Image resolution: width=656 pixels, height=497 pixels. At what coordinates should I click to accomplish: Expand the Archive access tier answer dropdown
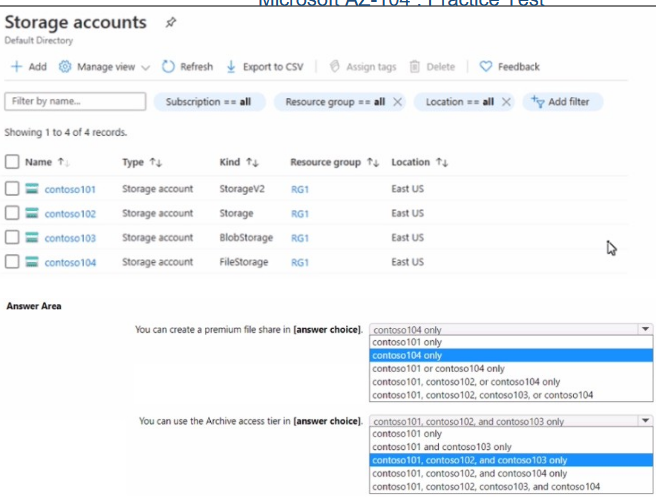[x=645, y=421]
